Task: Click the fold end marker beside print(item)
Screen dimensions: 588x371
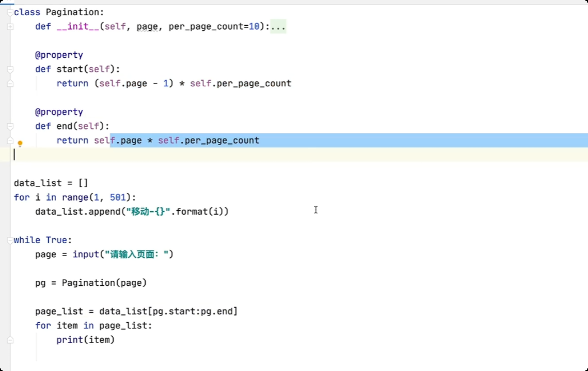Action: (x=10, y=340)
